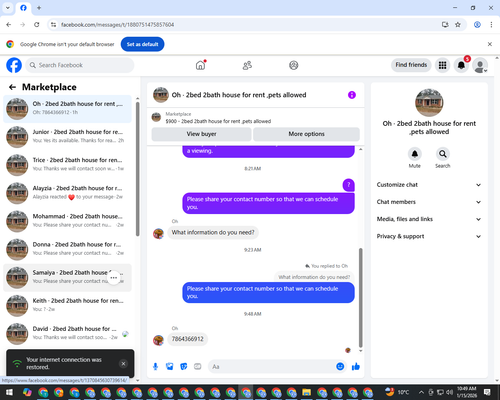Open Chrome tab search dropdown arrow
The width and height of the screenshot is (500, 400).
[x=8, y=8]
